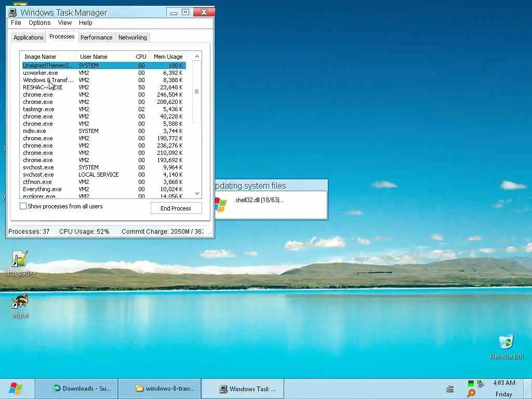Open the View menu
This screenshot has height=399, width=532.
tap(64, 23)
